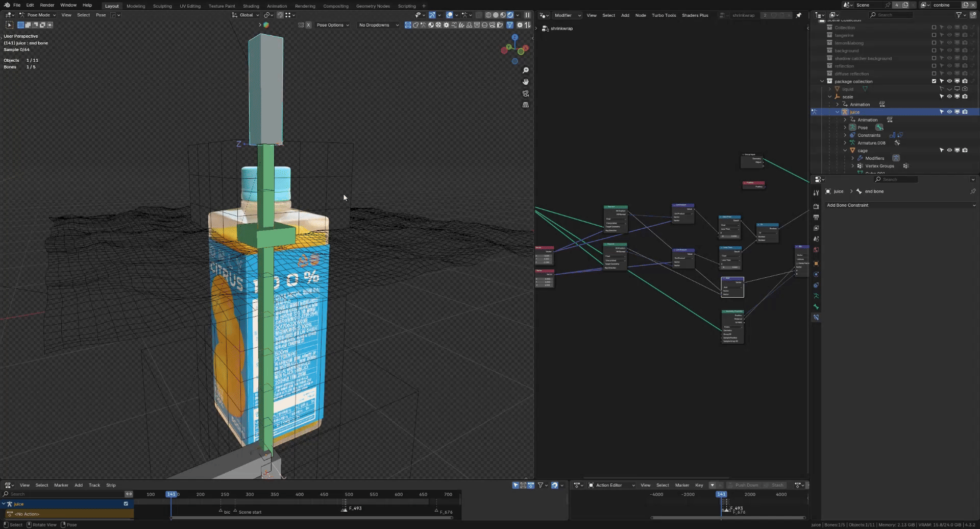Open the Global orientation dropdown
Screen dimensions: 980x529
coord(246,15)
